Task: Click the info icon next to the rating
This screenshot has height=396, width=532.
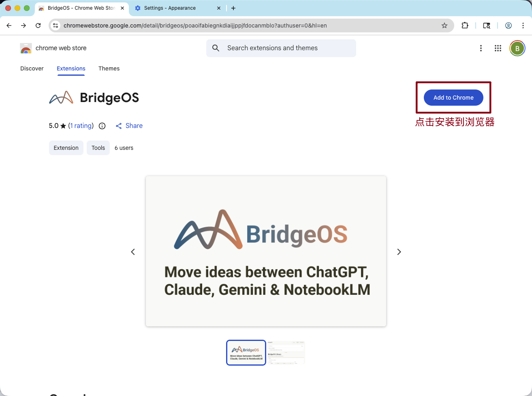Action: (x=102, y=126)
